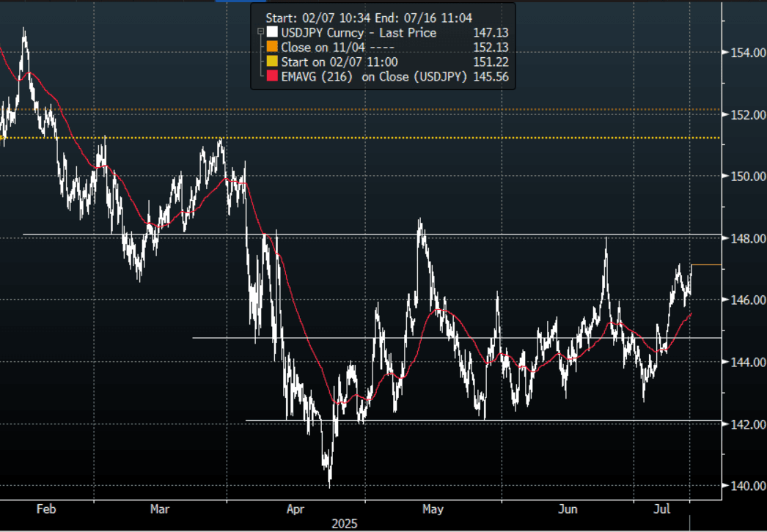Click the yellow marker arrow on left edge
Viewport: 767px width, 532px height.
3,137
